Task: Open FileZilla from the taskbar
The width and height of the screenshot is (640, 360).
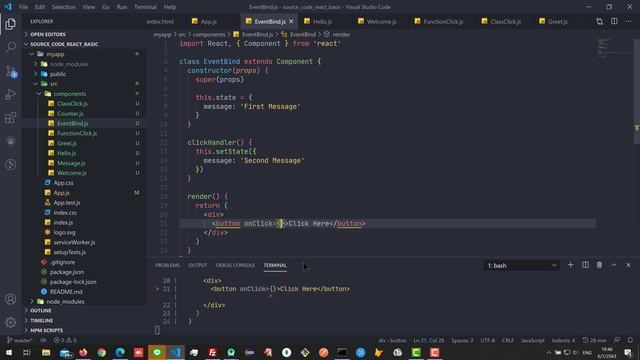Action: pos(212,352)
